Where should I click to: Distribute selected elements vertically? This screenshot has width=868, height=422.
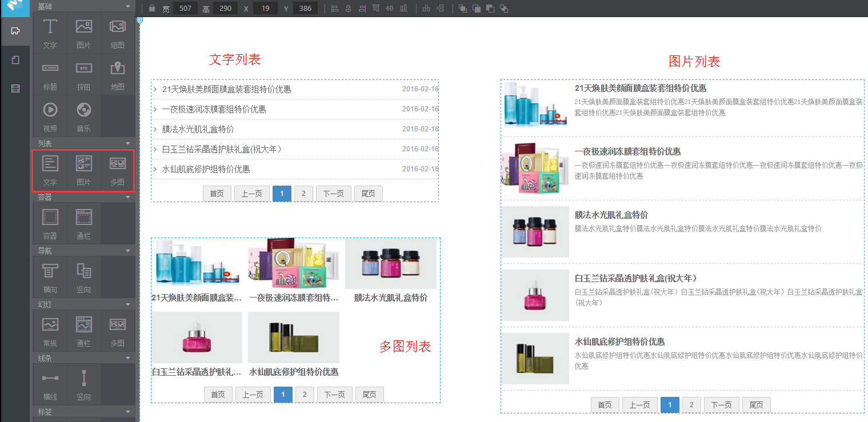pos(440,9)
